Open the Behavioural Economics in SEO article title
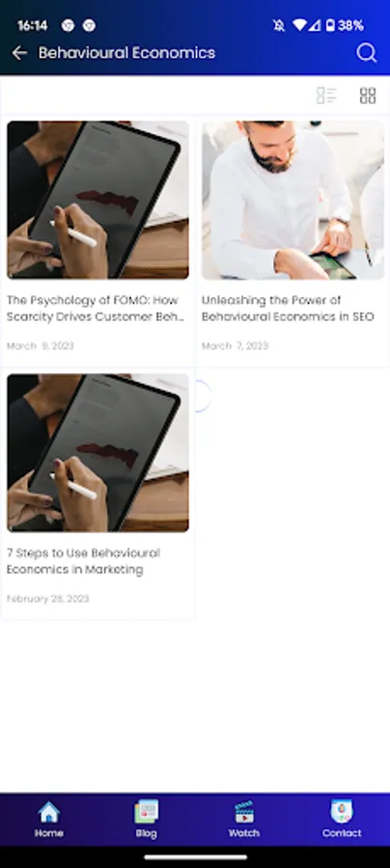The image size is (390, 868). point(288,309)
